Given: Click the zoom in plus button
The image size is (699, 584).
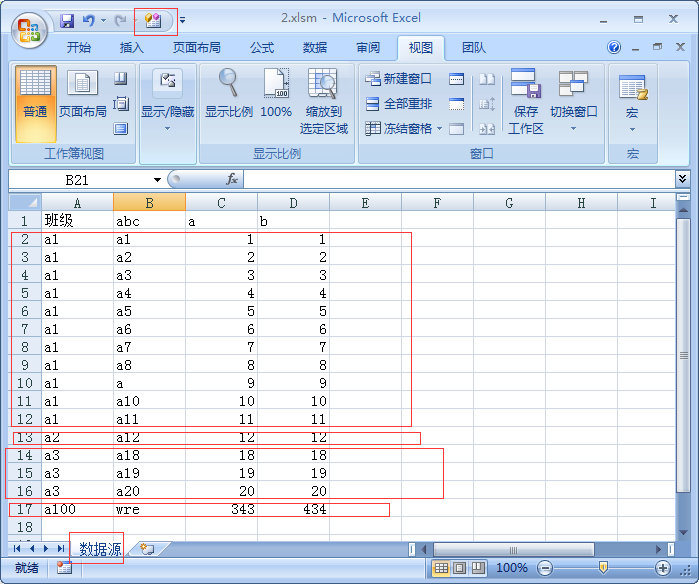Looking at the screenshot, I should tap(663, 568).
